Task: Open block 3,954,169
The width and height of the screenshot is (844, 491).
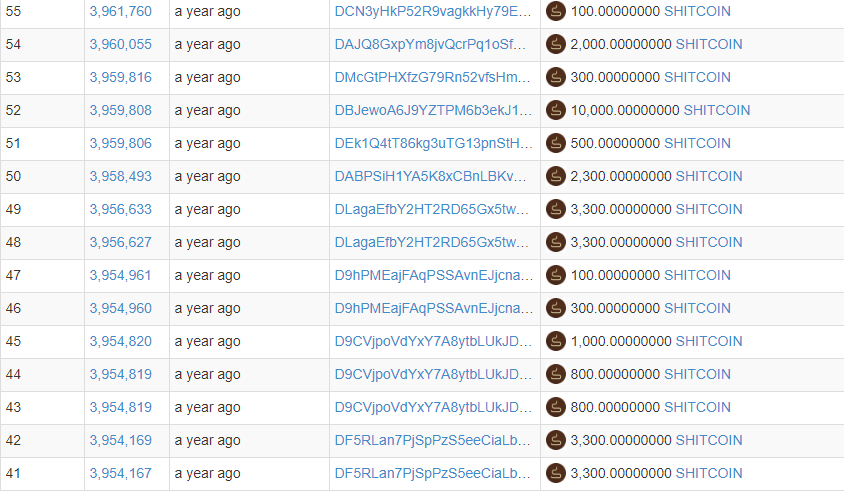Action: click(x=121, y=440)
